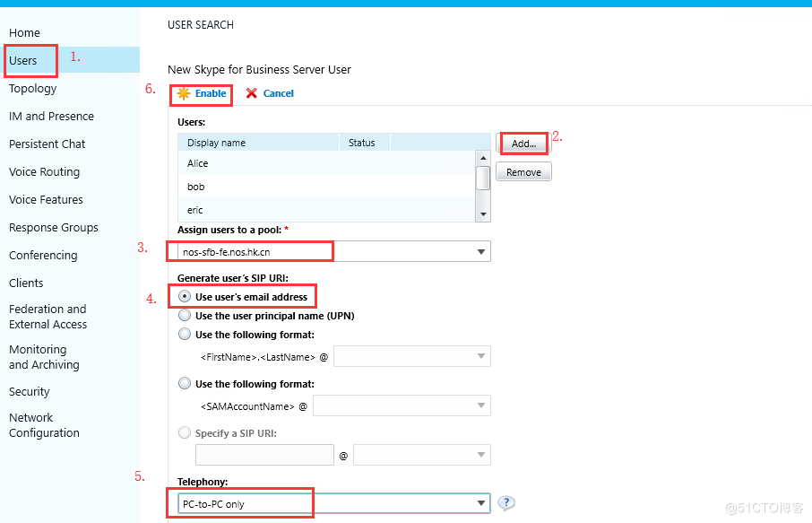Open Voice Features page

point(46,199)
